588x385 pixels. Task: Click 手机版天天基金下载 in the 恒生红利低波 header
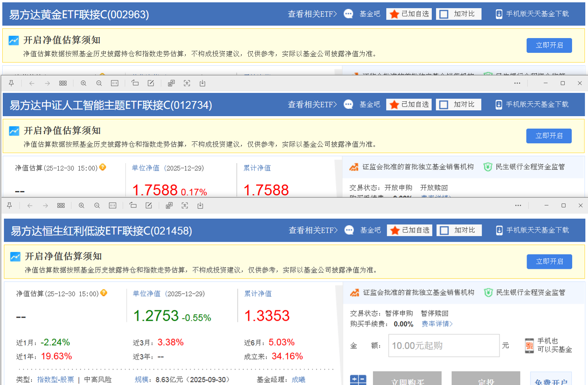[x=533, y=230]
